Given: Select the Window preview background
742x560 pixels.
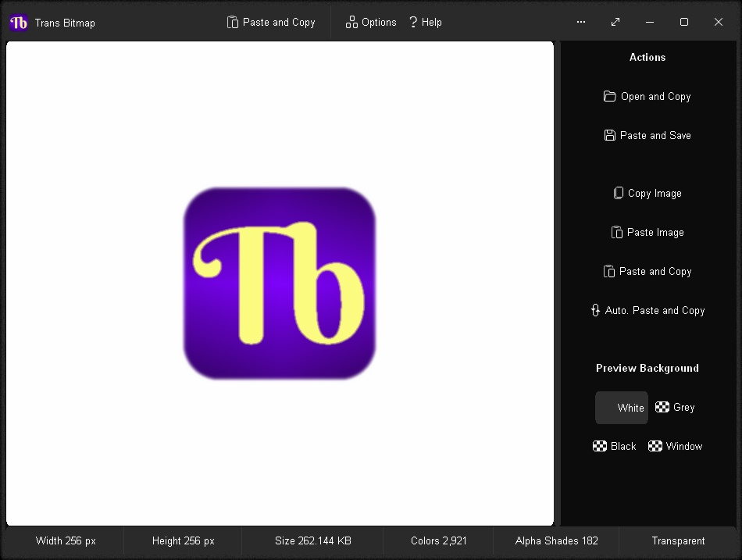Looking at the screenshot, I should click(675, 447).
